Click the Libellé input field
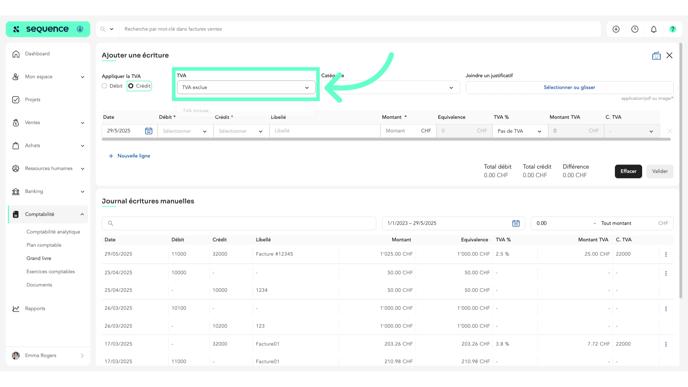The width and height of the screenshot is (688, 387). [325, 131]
